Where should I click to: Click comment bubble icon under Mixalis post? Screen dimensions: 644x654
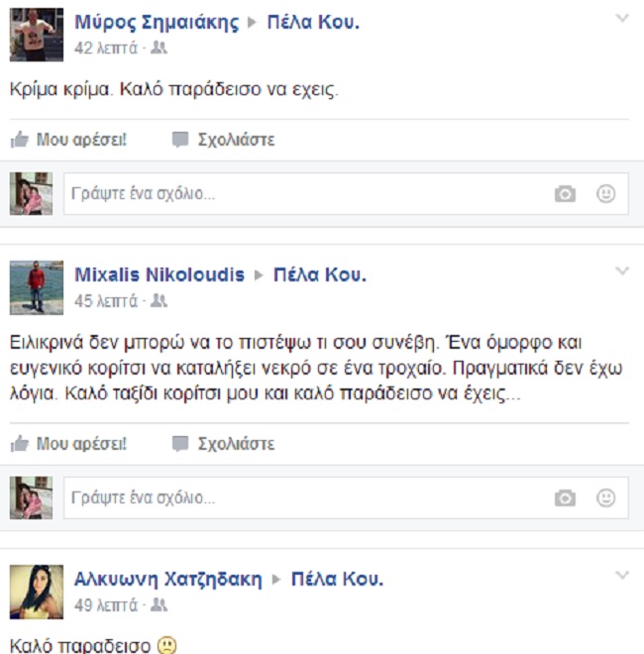180,444
